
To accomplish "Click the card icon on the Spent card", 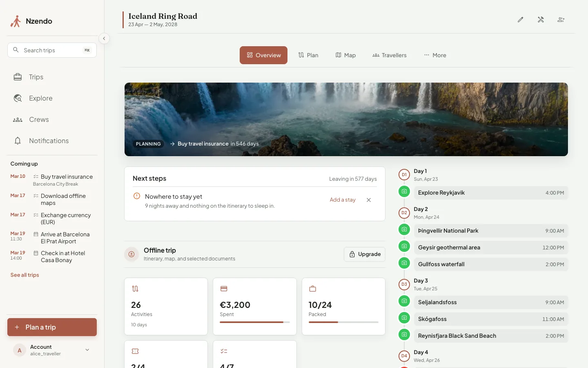I will pyautogui.click(x=224, y=289).
